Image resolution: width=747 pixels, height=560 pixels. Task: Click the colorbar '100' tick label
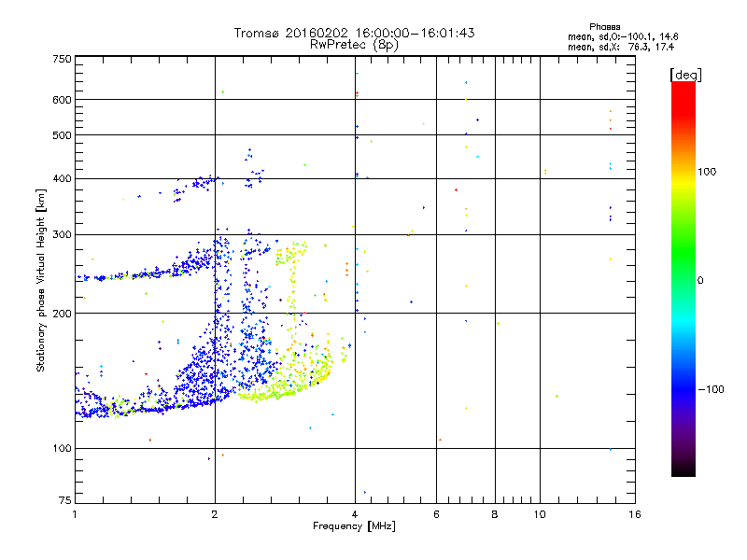pyautogui.click(x=707, y=172)
